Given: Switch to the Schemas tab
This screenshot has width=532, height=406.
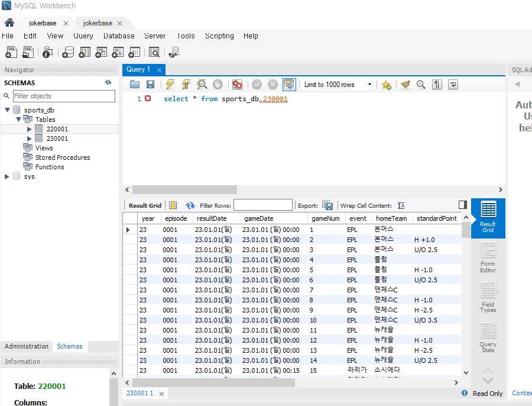Looking at the screenshot, I should click(x=70, y=346).
